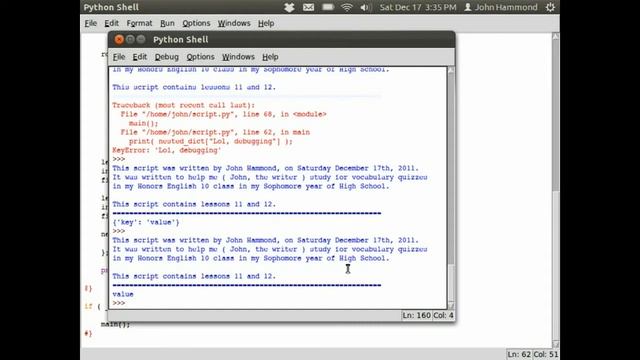
Task: Click the top panel title 'Python Shell'
Action: 111,7
